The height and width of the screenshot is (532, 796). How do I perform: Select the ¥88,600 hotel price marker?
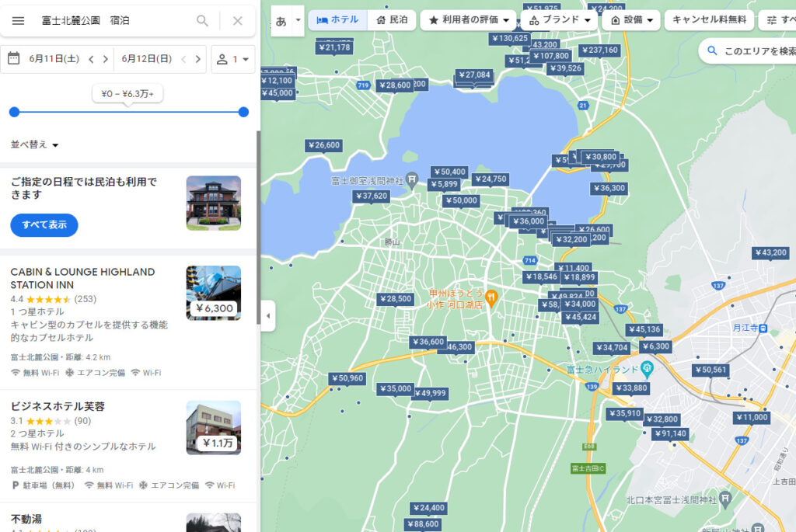[x=422, y=524]
